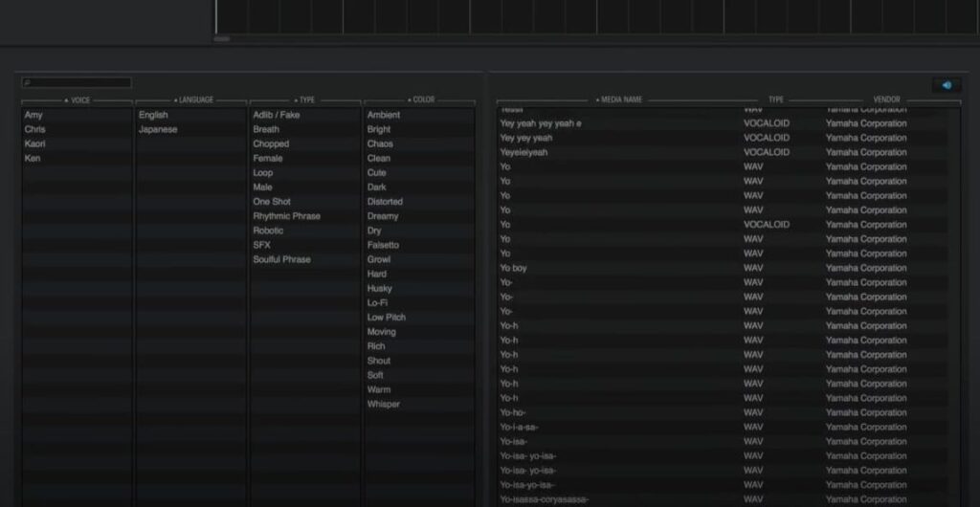
Task: Filter by Japanese language
Action: [191, 129]
